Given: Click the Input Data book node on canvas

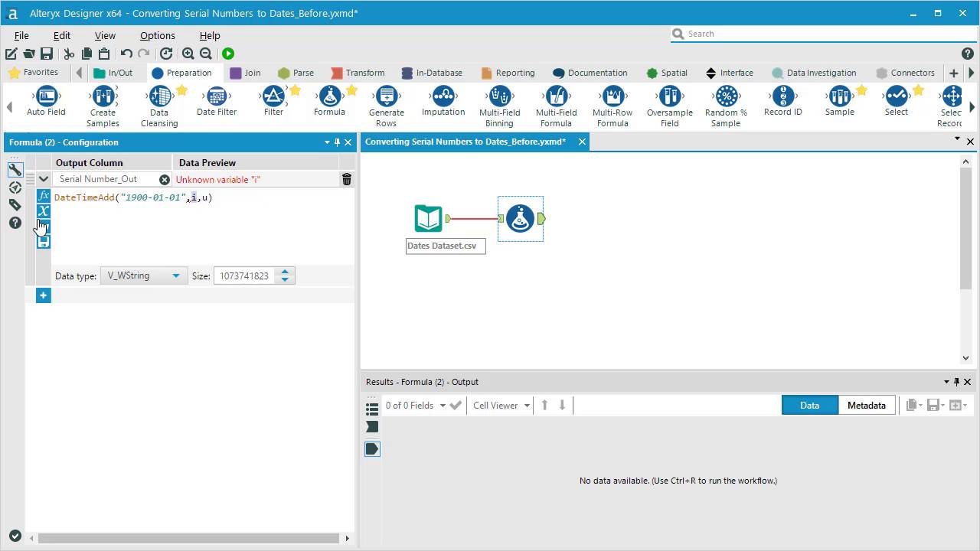Looking at the screenshot, I should [x=429, y=219].
